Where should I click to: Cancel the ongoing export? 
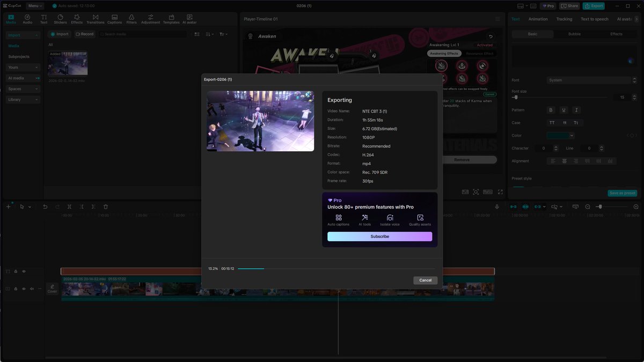[426, 280]
